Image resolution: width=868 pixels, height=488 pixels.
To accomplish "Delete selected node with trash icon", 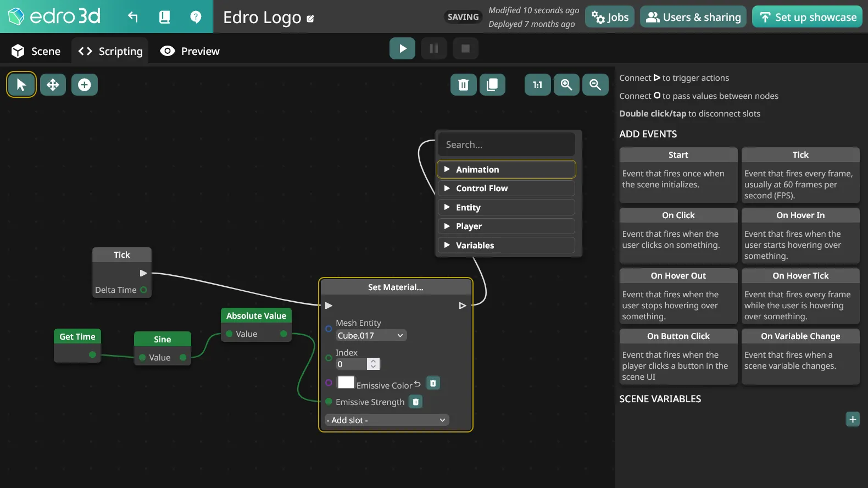I will point(464,85).
